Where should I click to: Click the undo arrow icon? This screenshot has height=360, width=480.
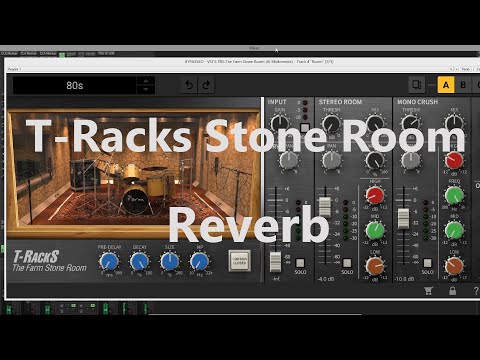point(189,85)
